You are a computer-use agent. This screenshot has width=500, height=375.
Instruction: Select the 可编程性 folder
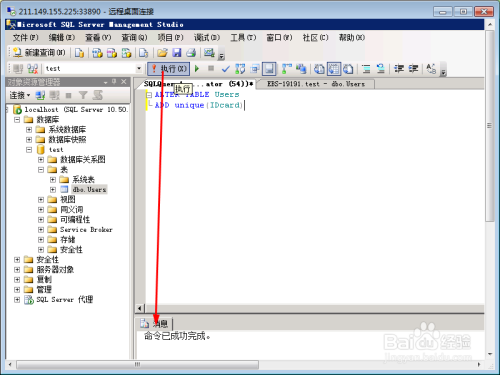pyautogui.click(x=75, y=220)
